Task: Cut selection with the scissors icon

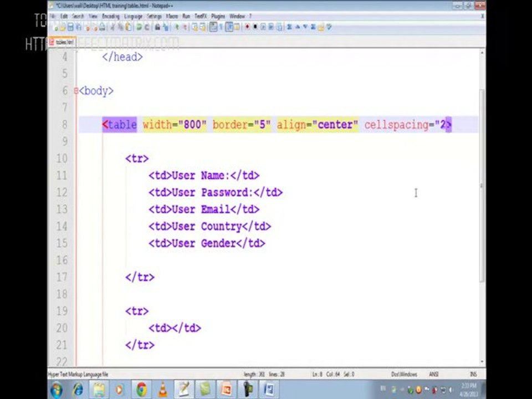Action: [x=112, y=28]
